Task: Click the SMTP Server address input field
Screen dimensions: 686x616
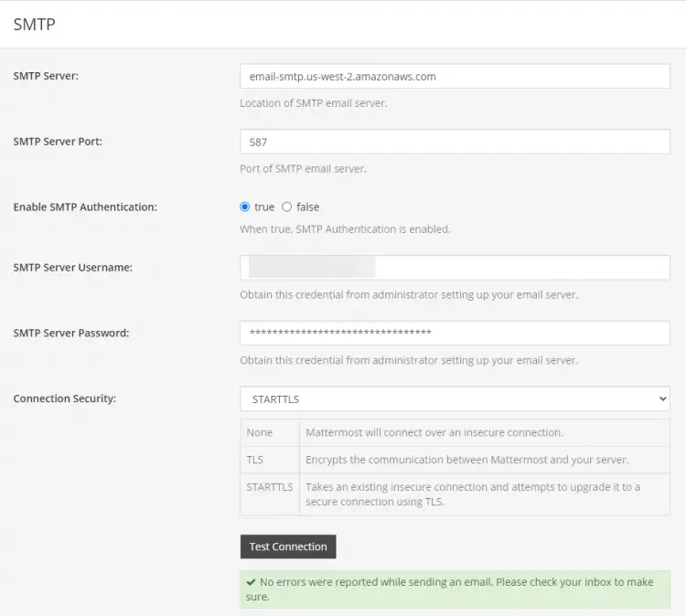Action: [x=455, y=77]
